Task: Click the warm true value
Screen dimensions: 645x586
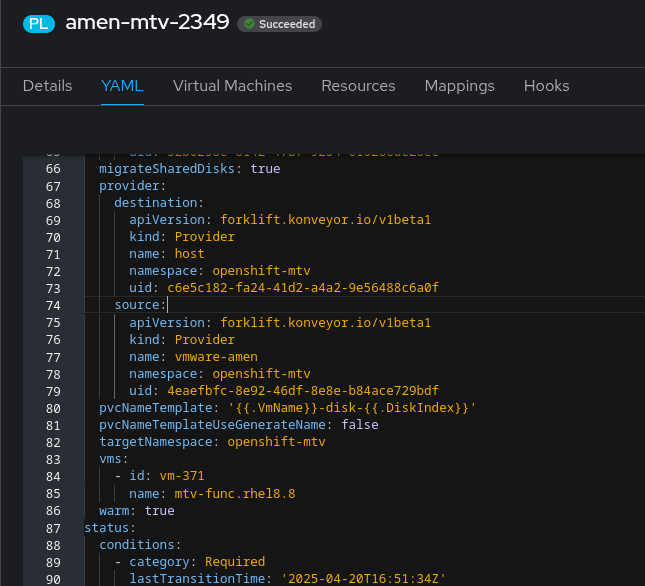Action: (160, 511)
